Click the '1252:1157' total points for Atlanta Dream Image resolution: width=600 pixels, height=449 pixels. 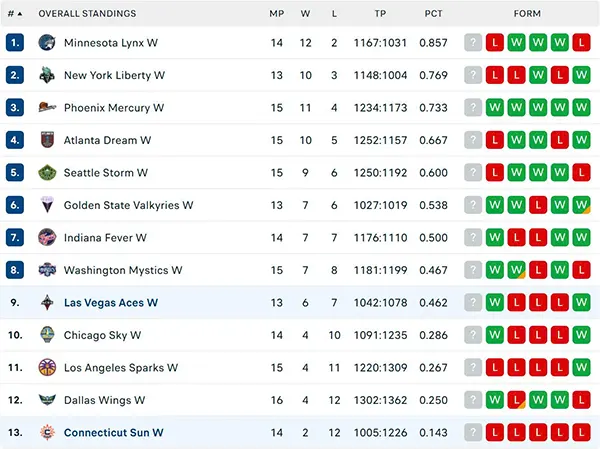point(380,140)
